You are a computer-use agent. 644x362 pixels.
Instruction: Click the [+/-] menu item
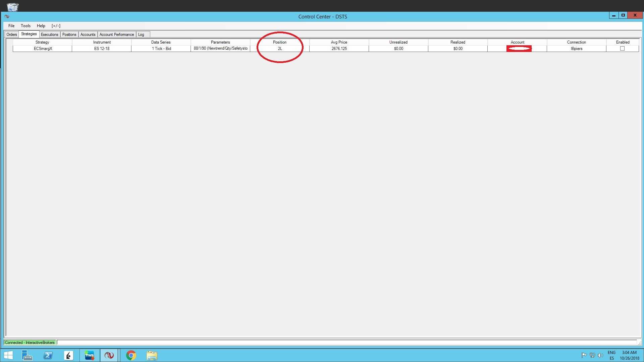coord(56,26)
